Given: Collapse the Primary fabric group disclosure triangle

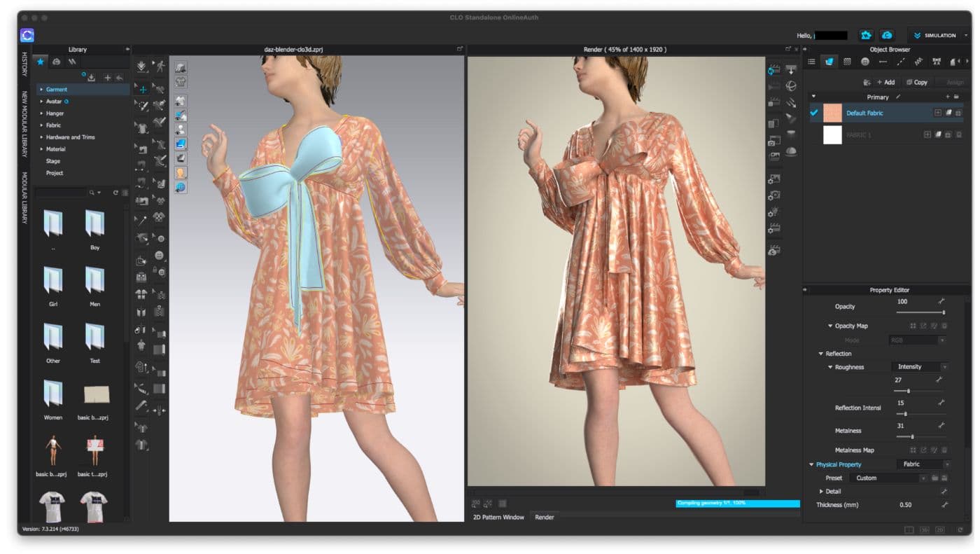Looking at the screenshot, I should [x=814, y=96].
